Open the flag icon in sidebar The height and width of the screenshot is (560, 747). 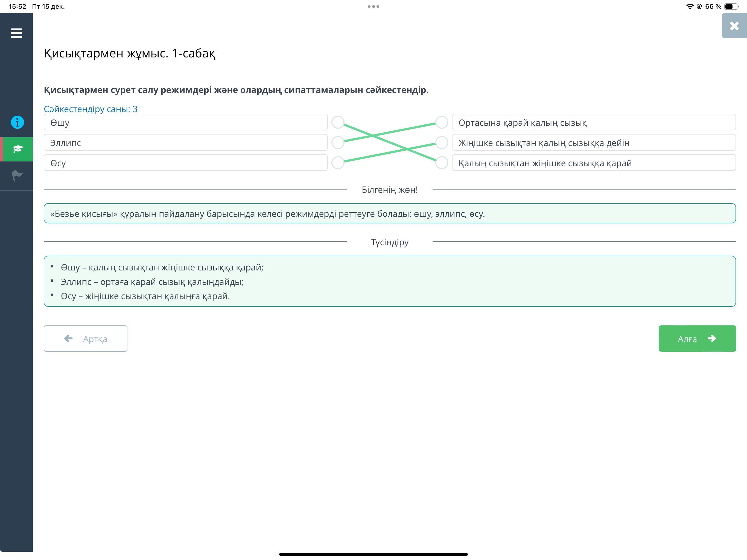coord(17,176)
